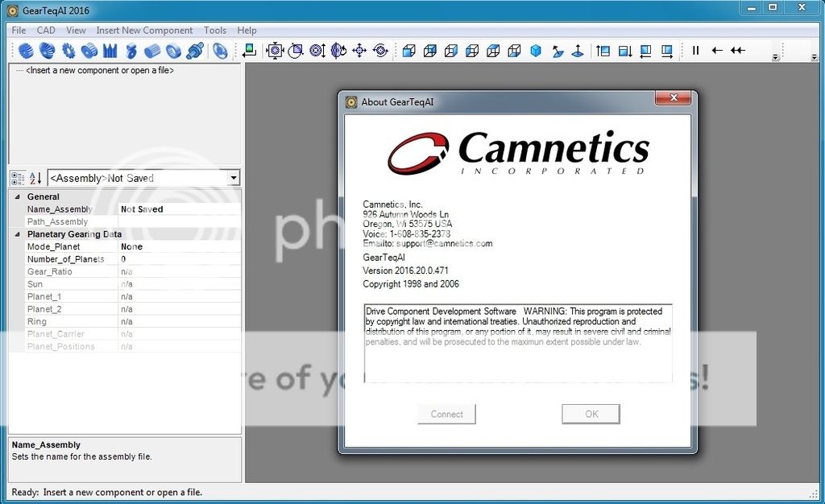Image resolution: width=825 pixels, height=504 pixels.
Task: Click the Mode_Planet value field
Action: click(179, 247)
